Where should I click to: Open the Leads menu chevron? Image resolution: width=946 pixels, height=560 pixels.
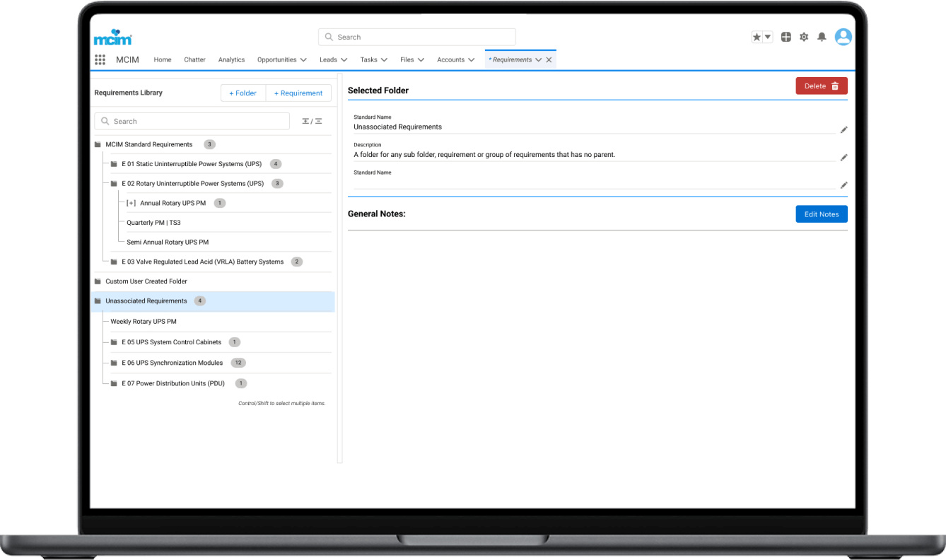[344, 60]
